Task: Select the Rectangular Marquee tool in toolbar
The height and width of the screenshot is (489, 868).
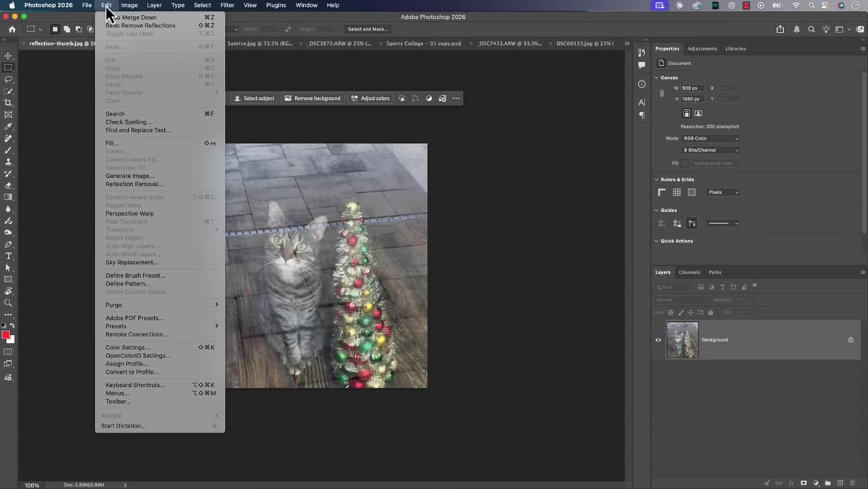Action: click(x=9, y=67)
